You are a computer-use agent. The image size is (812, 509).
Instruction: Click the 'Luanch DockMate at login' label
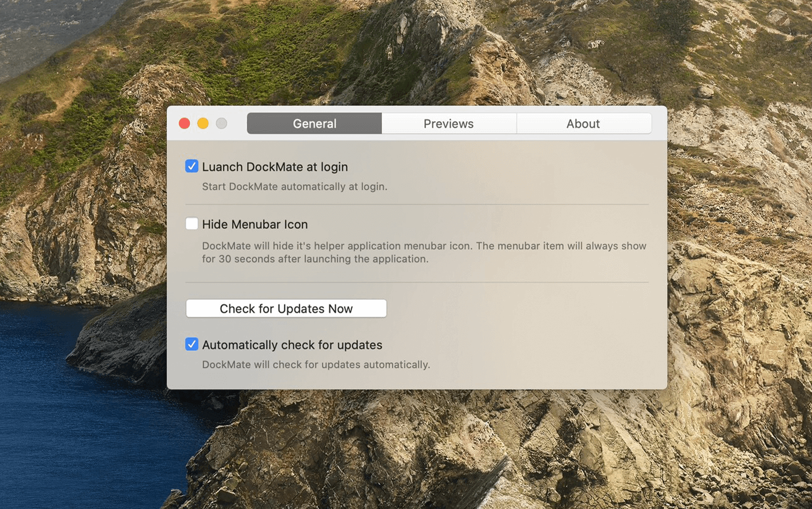coord(275,167)
